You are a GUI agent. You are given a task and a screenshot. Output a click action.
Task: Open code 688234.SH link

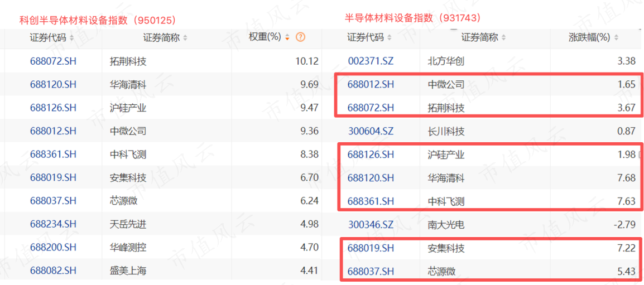(x=54, y=224)
